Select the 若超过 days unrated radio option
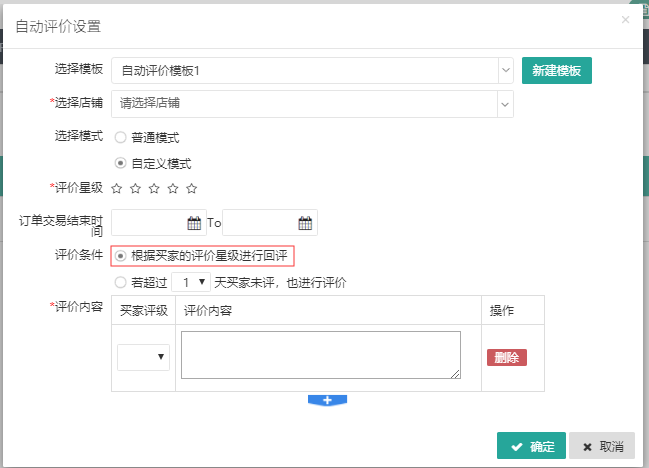The width and height of the screenshot is (649, 468). click(121, 283)
